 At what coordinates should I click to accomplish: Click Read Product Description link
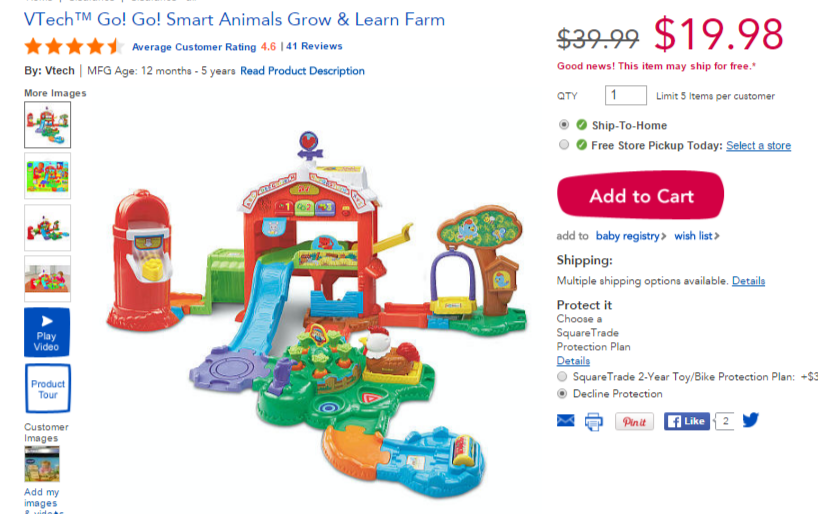coord(303,71)
